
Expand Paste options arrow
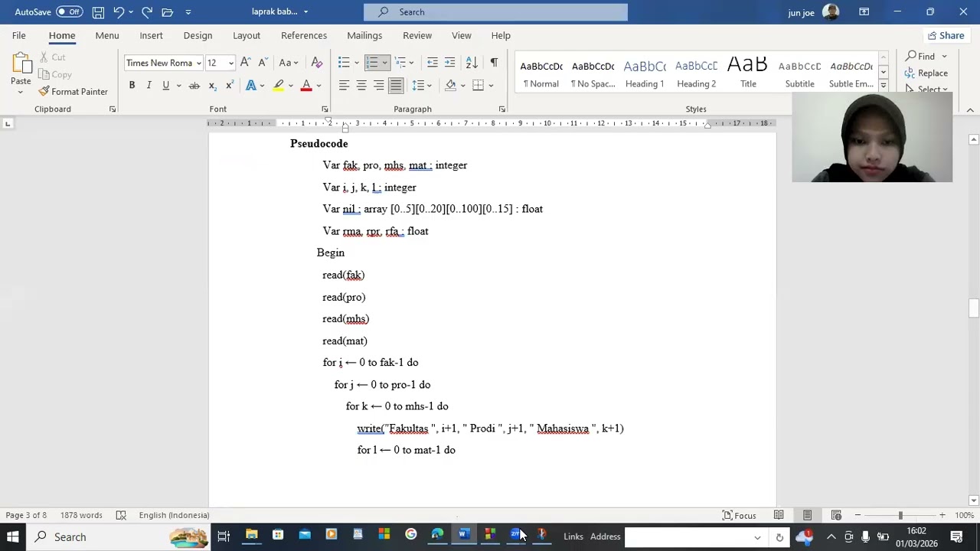click(x=21, y=93)
